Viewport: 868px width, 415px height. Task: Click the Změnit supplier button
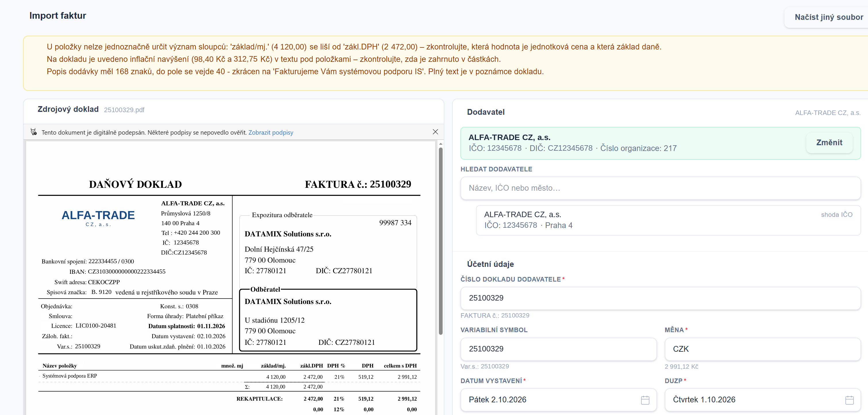pyautogui.click(x=829, y=143)
